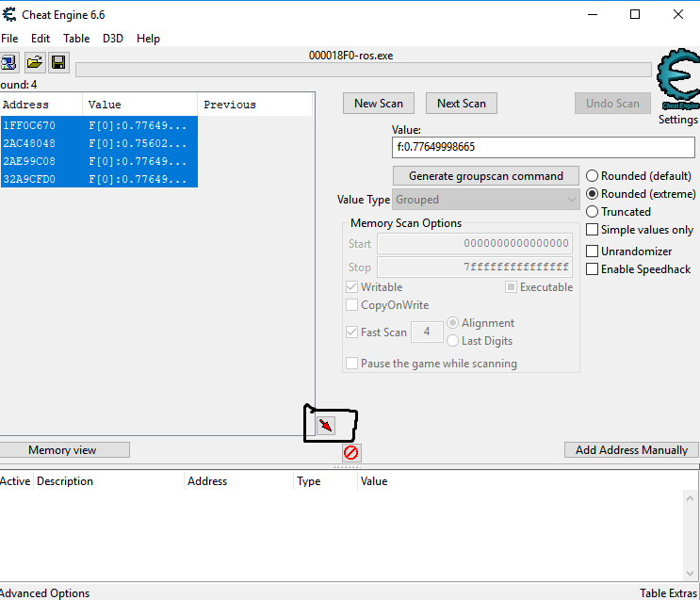The image size is (700, 600).
Task: Click the Fast Scan alignment value field
Action: click(427, 332)
